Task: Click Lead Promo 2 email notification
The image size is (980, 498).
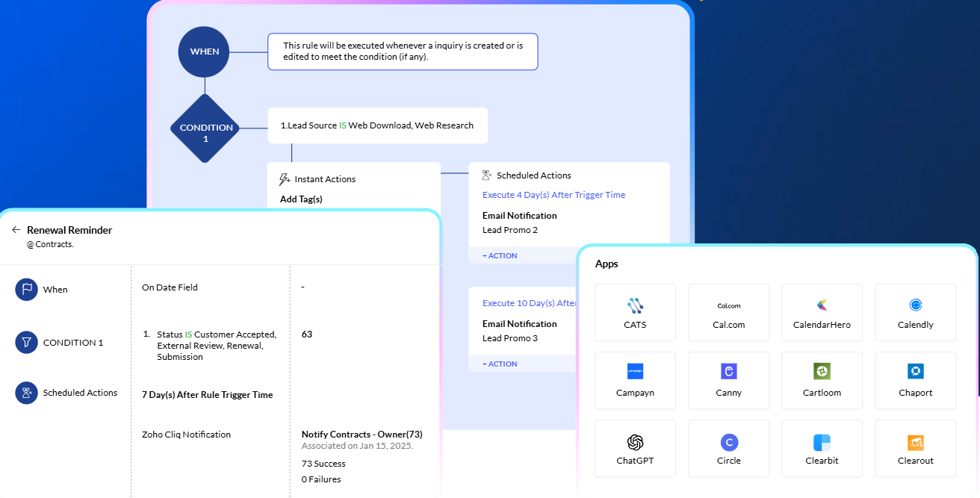Action: (x=510, y=230)
